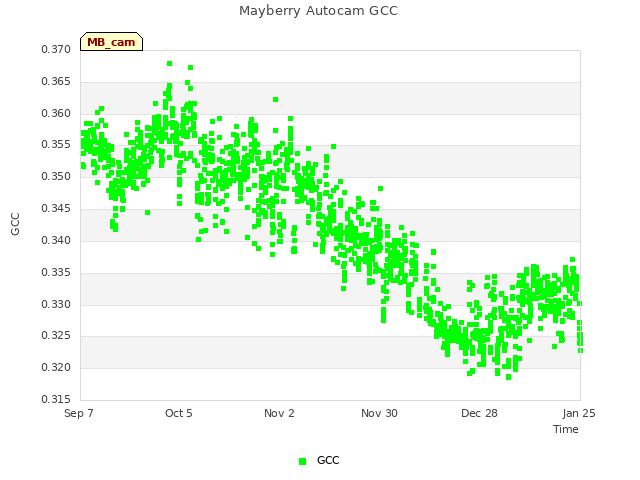Click the vertical GCC y-axis title
This screenshot has width=640, height=480.
(15, 224)
